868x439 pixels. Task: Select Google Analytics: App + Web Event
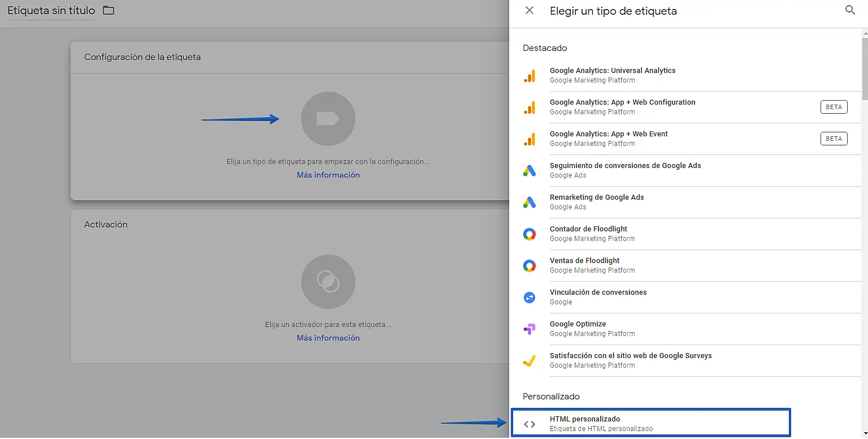click(x=609, y=139)
